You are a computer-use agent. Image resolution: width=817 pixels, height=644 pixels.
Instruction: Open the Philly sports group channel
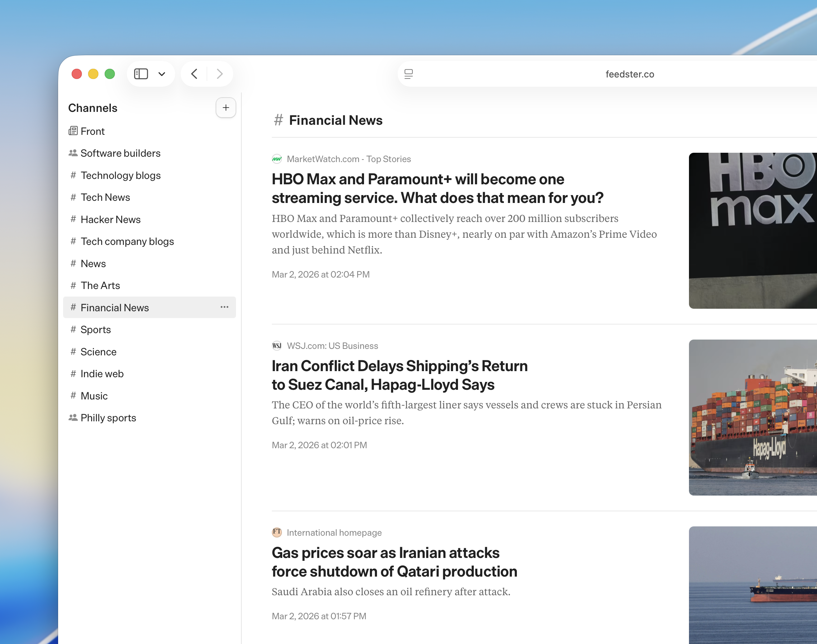(108, 418)
